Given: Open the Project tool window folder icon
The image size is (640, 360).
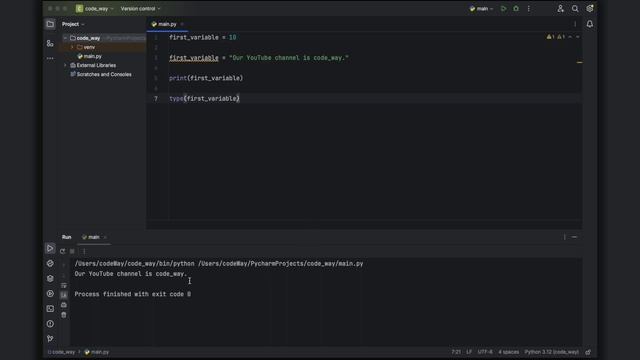Looking at the screenshot, I should (x=50, y=24).
